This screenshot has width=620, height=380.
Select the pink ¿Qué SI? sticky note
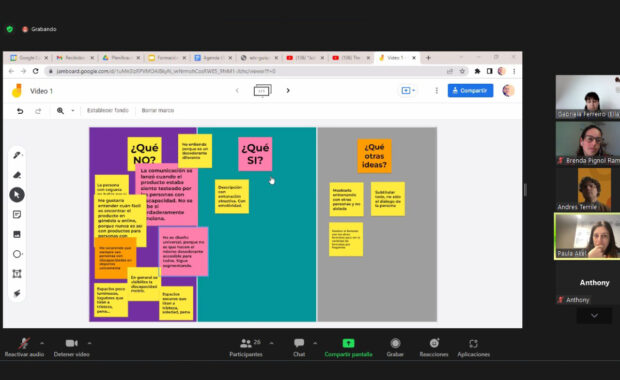(255, 154)
